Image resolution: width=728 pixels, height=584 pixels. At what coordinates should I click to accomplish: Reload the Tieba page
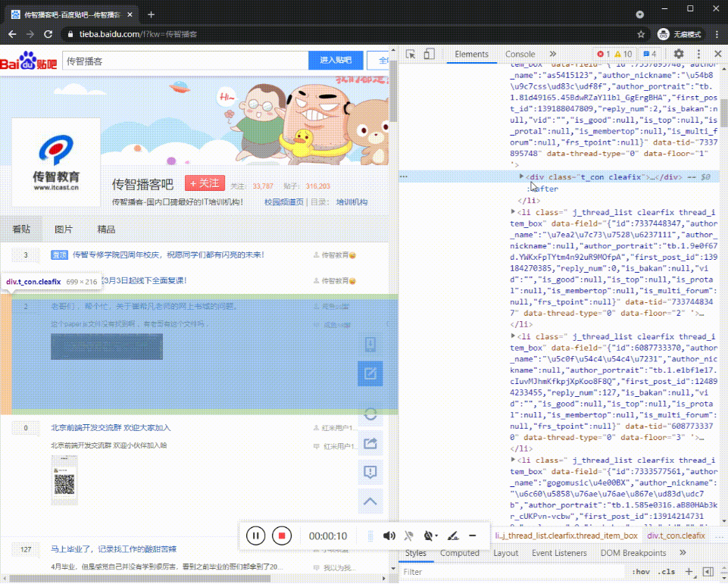(x=48, y=34)
